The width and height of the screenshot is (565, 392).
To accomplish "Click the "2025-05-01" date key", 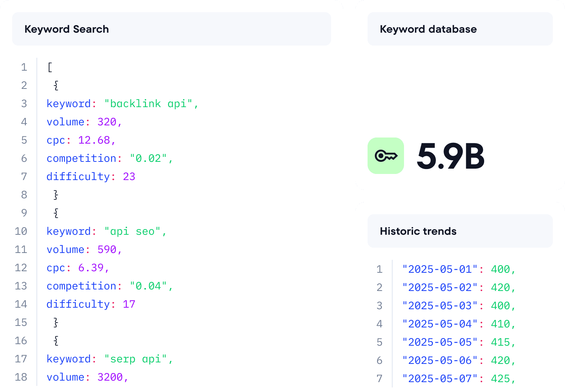I will click(440, 269).
